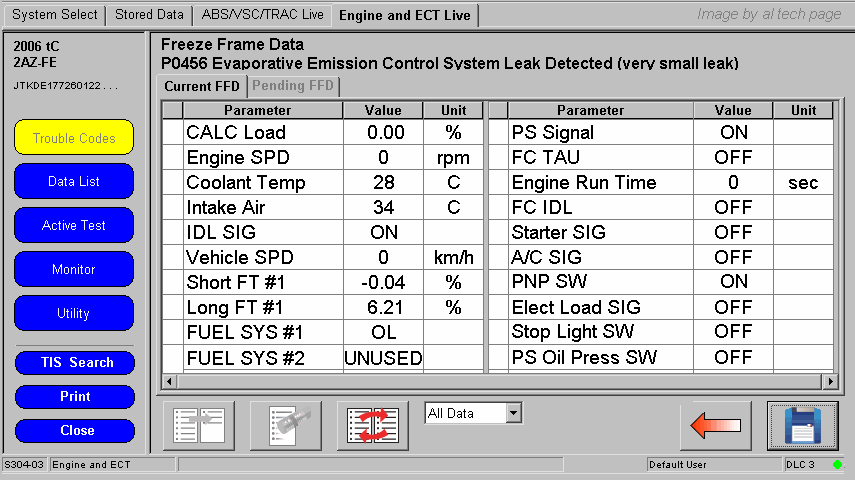Click the Utility button
The image size is (855, 480).
[74, 314]
